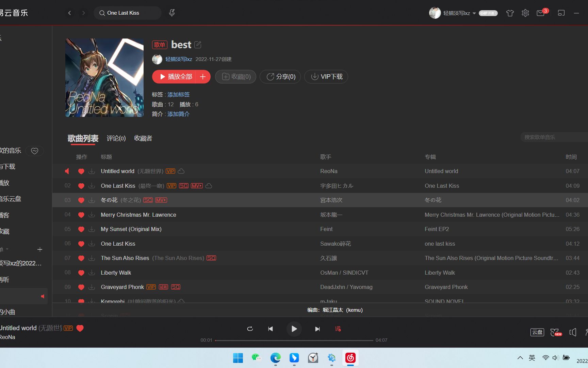Image resolution: width=588 pixels, height=368 pixels.
Task: Play current track in player bar
Action: coord(294,329)
